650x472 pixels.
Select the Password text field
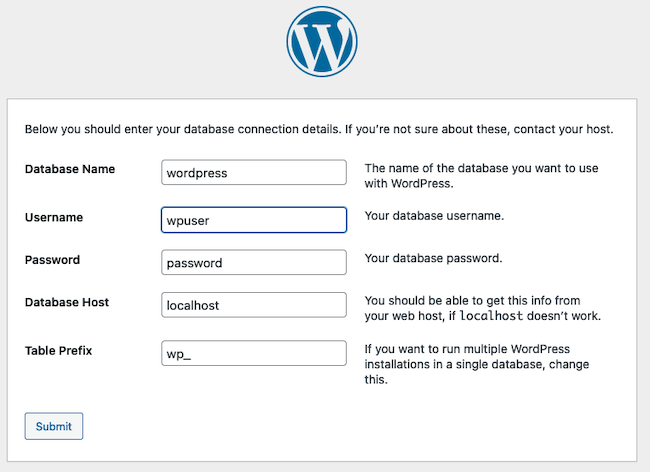click(x=253, y=263)
